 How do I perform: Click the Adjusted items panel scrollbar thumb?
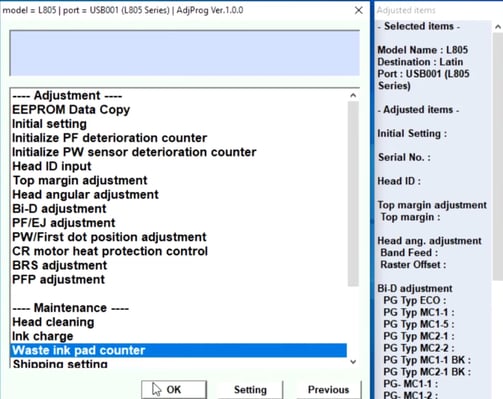(x=498, y=157)
